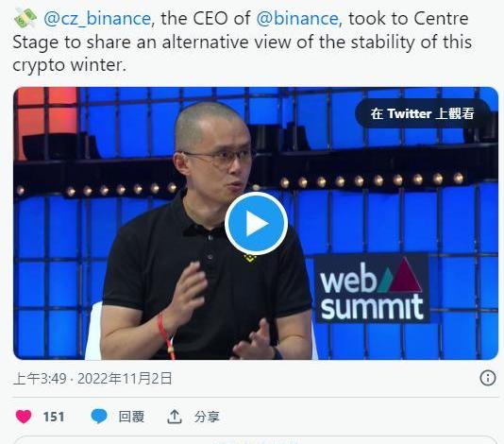Click the tweet text about crypto winter
This screenshot has width=504, height=444.
coord(242,42)
